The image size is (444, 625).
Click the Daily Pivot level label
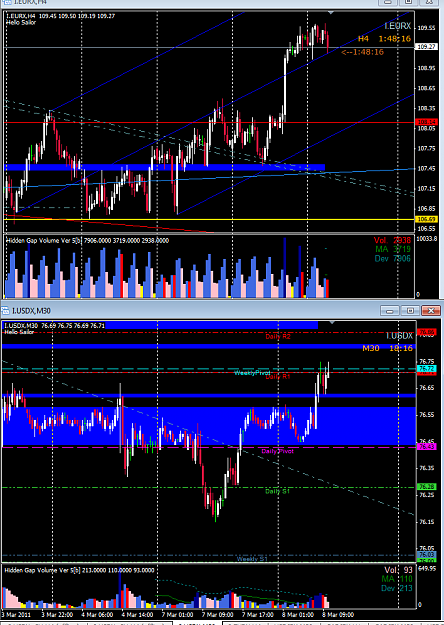[x=277, y=451]
